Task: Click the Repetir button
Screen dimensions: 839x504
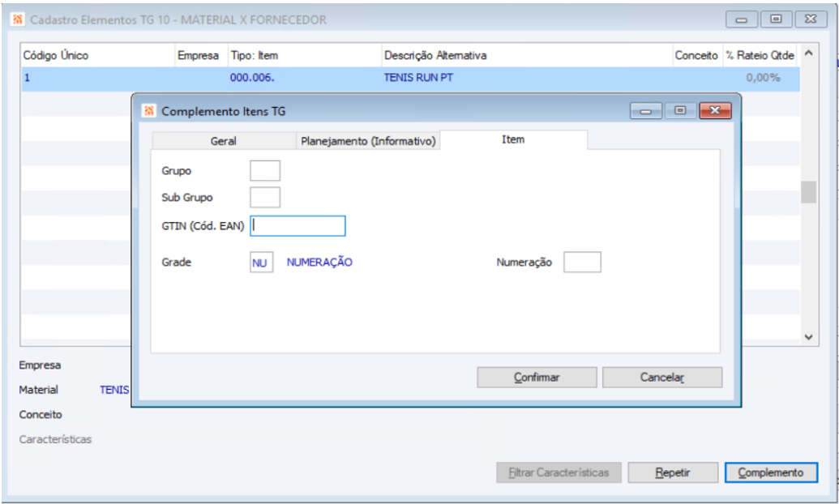Action: click(673, 472)
